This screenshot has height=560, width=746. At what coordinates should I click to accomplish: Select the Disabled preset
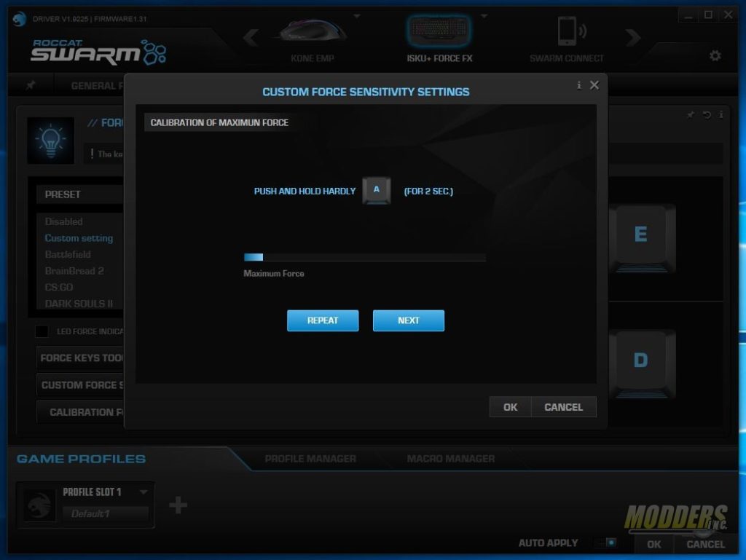tap(64, 221)
